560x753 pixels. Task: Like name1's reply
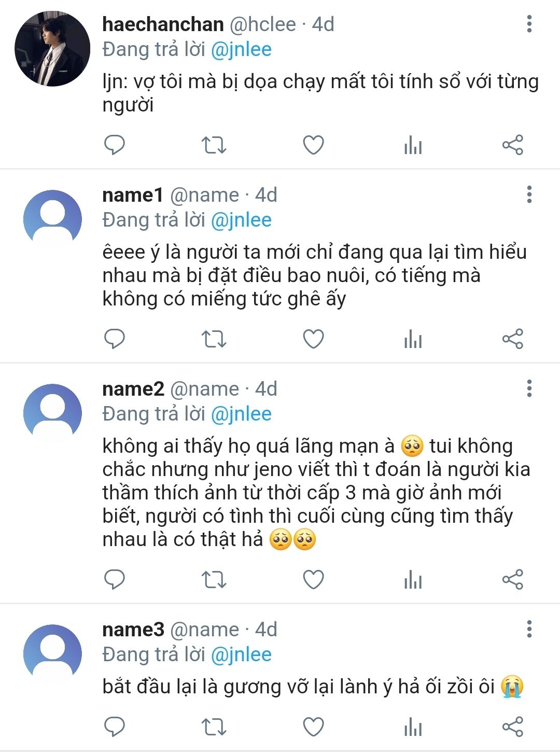click(x=313, y=339)
